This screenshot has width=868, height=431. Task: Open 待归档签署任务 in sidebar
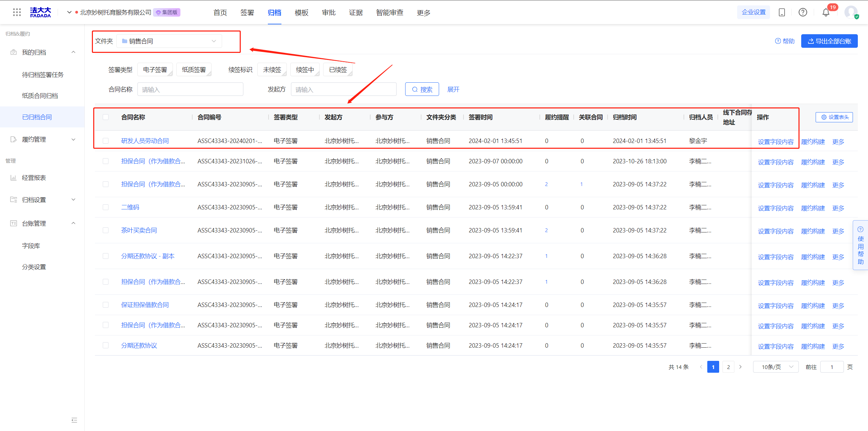pyautogui.click(x=43, y=75)
